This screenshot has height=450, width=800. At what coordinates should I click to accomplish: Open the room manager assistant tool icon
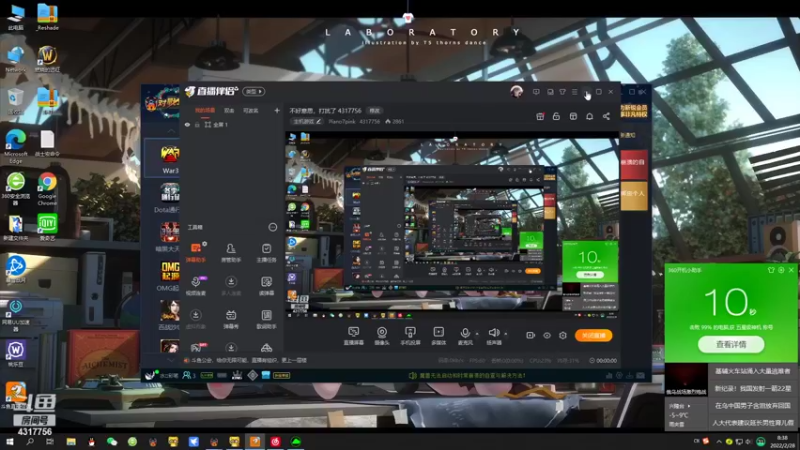pyautogui.click(x=231, y=248)
